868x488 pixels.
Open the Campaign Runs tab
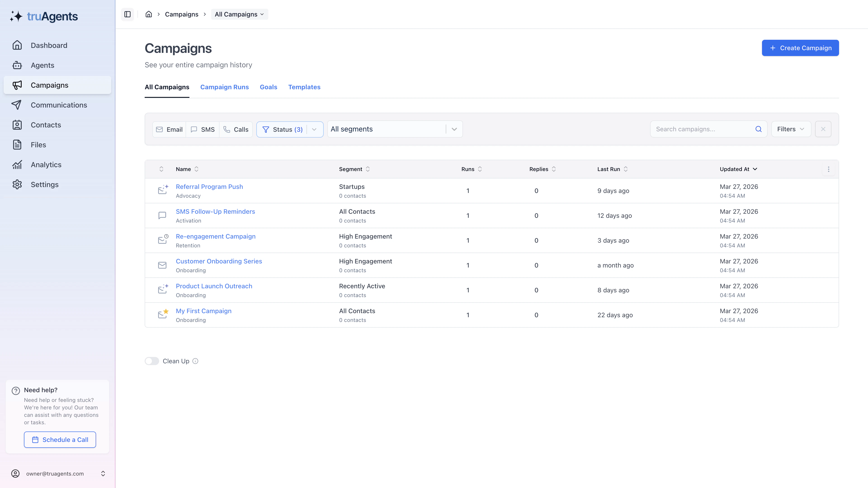tap(224, 87)
